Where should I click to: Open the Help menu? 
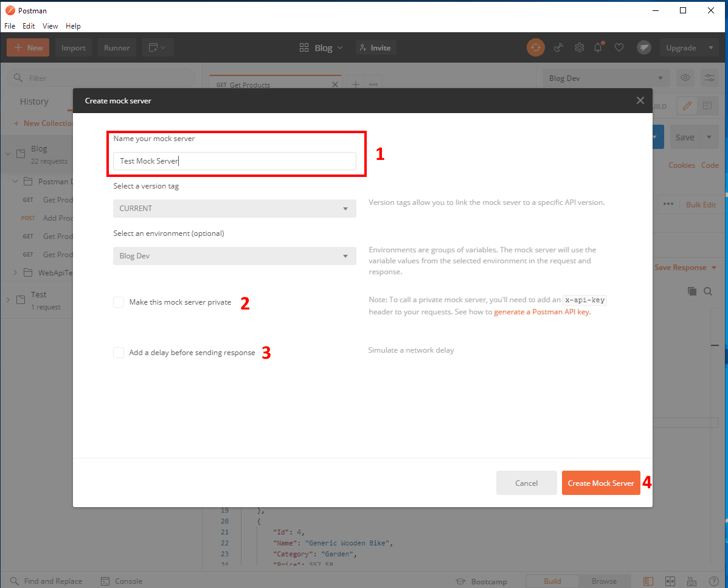click(73, 26)
